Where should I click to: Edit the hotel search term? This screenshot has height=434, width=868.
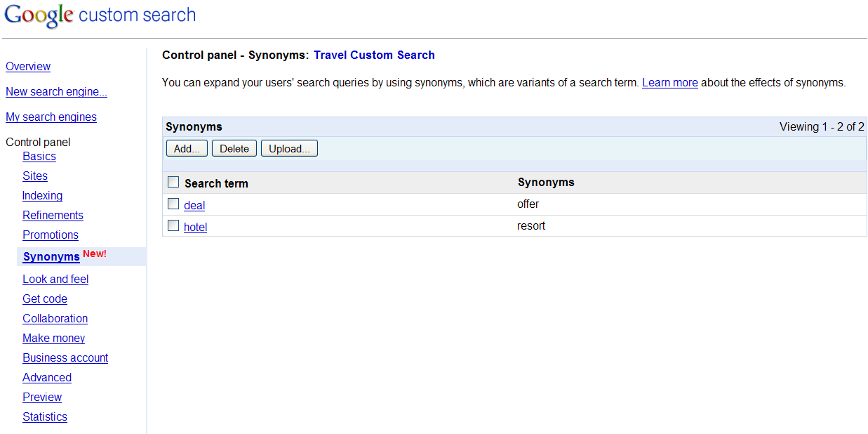point(195,227)
